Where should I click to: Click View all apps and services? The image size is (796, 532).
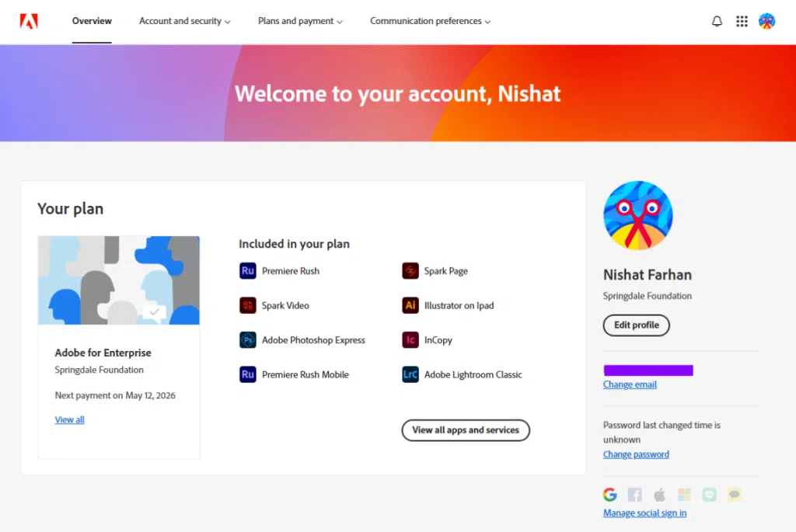(x=465, y=430)
